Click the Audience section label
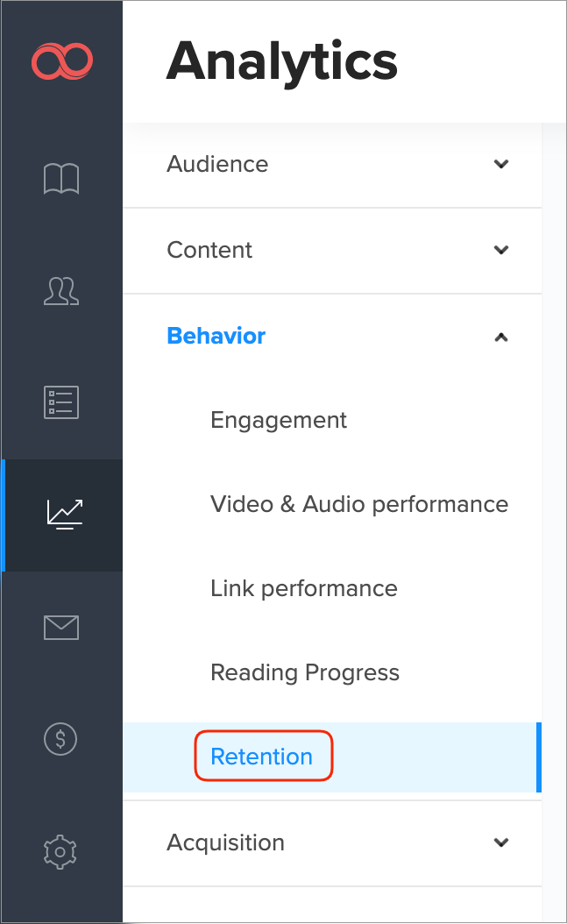Image resolution: width=567 pixels, height=924 pixels. tap(217, 164)
